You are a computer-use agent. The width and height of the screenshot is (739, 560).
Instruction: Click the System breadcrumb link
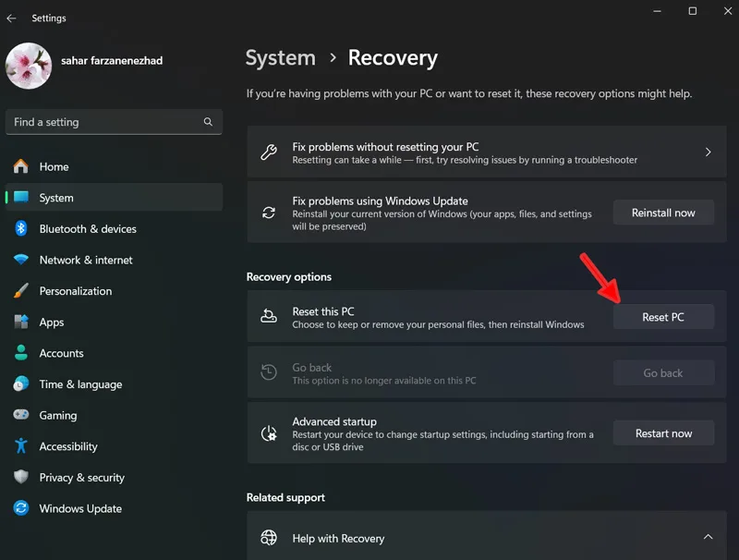[x=281, y=58]
